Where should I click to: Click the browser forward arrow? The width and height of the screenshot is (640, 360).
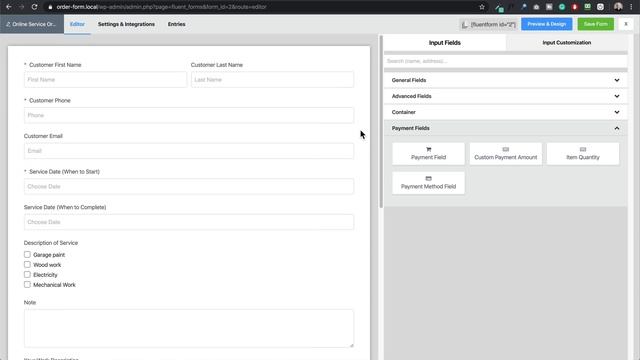tap(21, 7)
